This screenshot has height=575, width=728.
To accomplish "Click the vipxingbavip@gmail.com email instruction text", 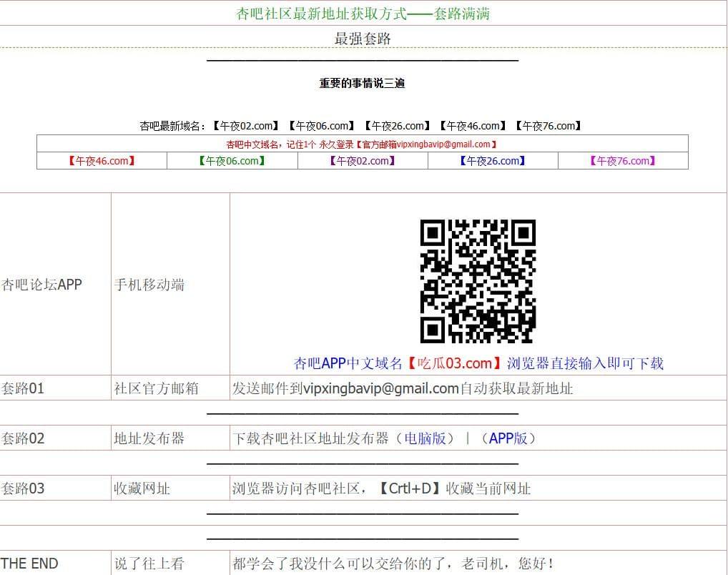I will [x=403, y=388].
